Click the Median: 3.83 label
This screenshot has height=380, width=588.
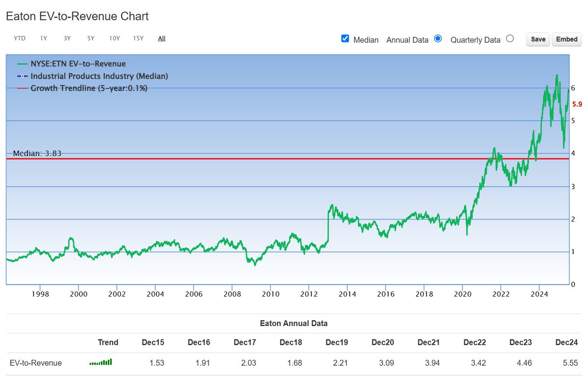pyautogui.click(x=37, y=153)
